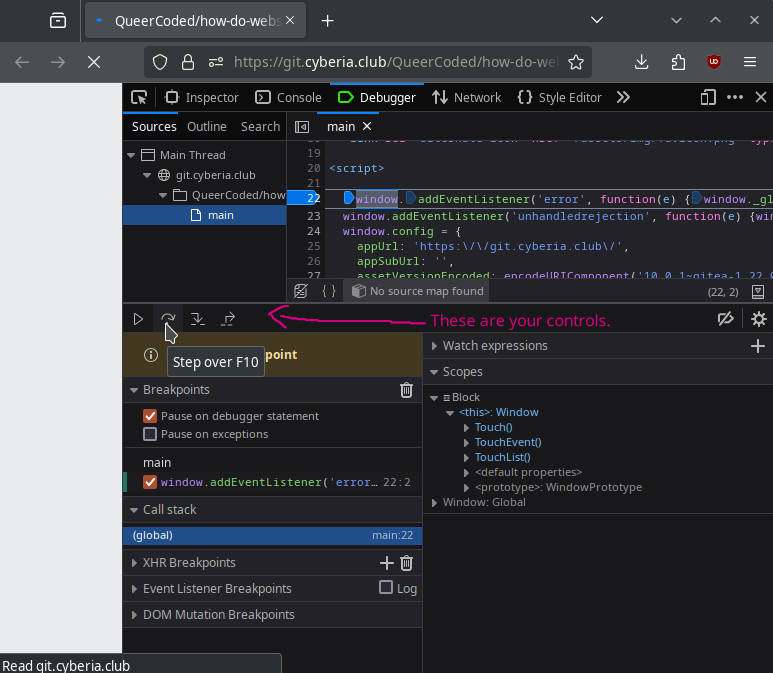Collapse the Call stack section
Viewport: 773px width, 673px height.
[x=134, y=510]
